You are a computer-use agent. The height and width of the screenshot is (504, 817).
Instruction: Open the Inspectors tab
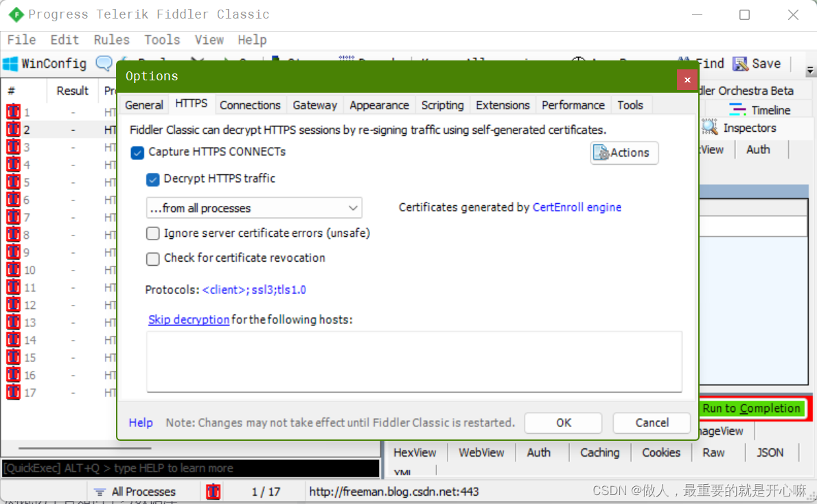[x=739, y=128]
